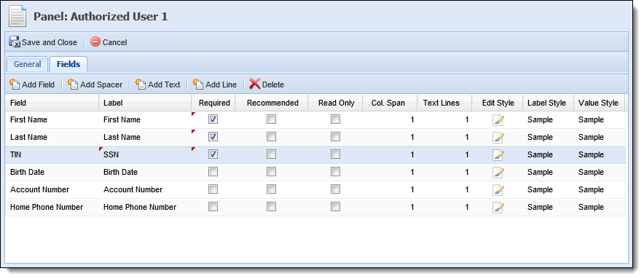The image size is (644, 279).
Task: Open Edit Style pencil for Home Phone Number
Action: click(x=498, y=207)
